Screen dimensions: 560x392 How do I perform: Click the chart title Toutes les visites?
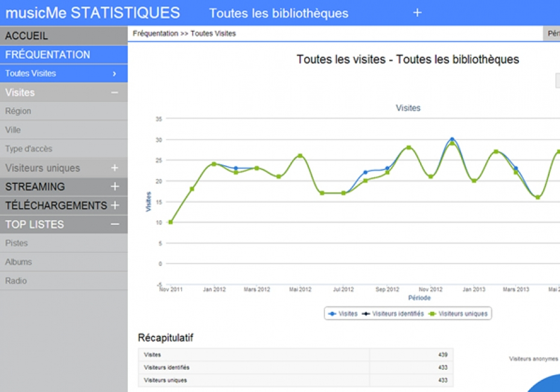tap(408, 59)
